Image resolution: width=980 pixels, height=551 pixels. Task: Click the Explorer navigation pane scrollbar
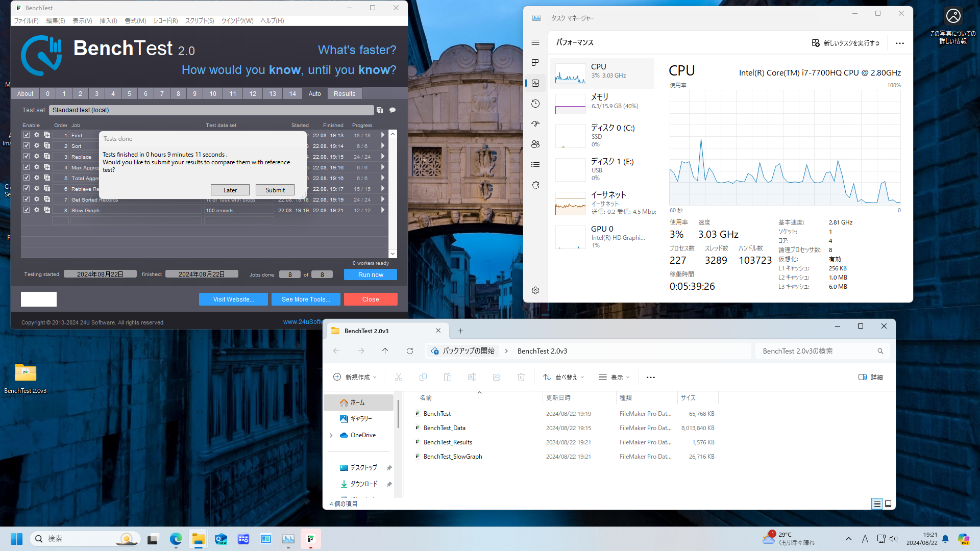[398, 414]
